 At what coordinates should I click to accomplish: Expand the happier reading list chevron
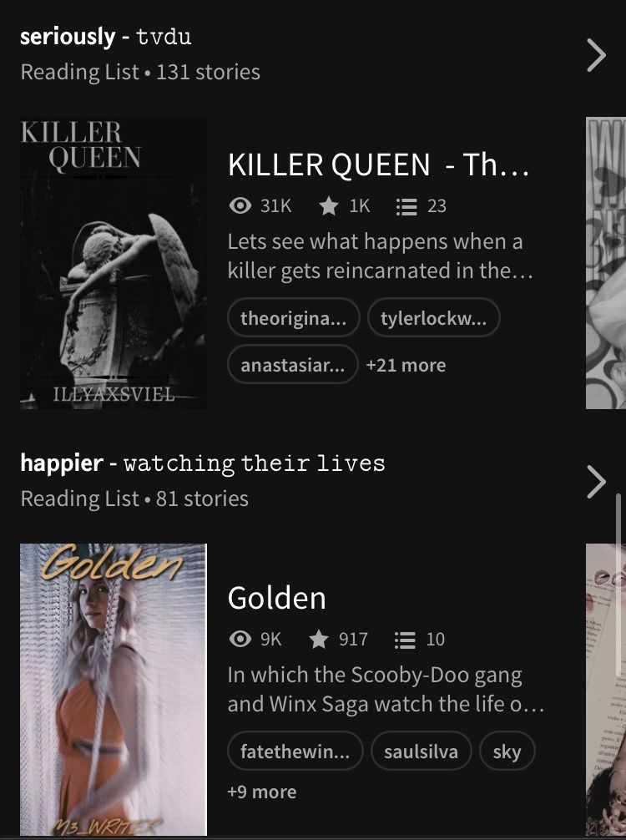pyautogui.click(x=596, y=482)
